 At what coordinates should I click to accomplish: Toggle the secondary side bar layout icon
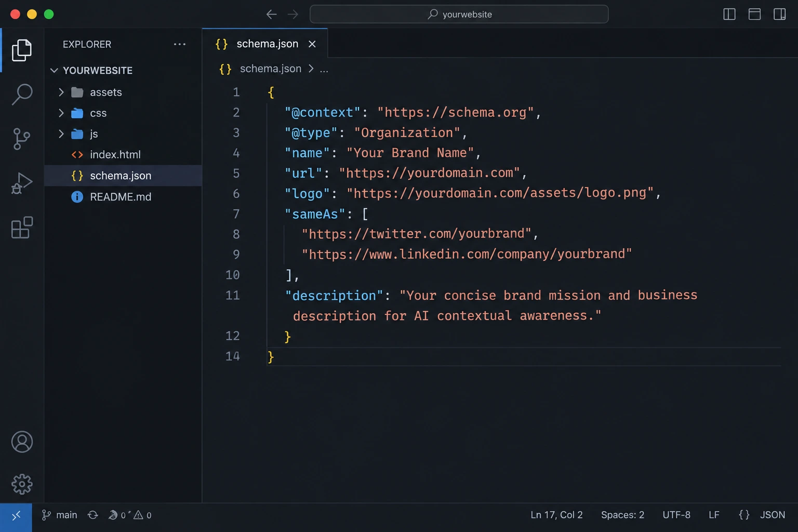point(779,14)
